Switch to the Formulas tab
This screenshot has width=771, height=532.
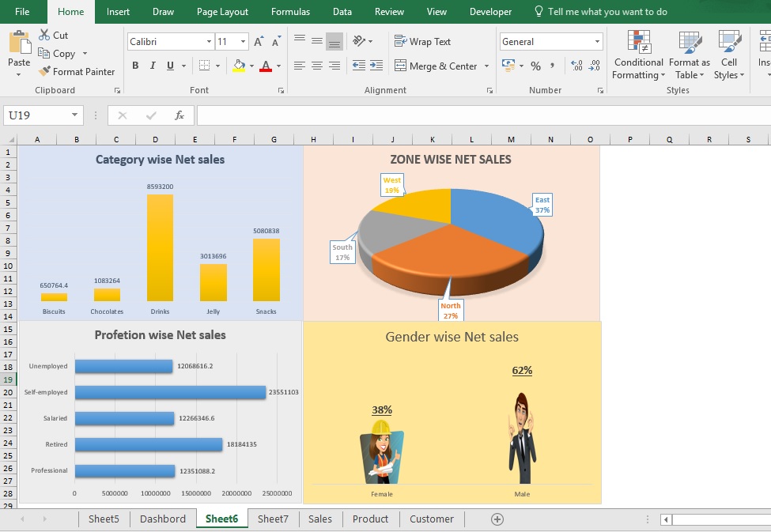(290, 12)
